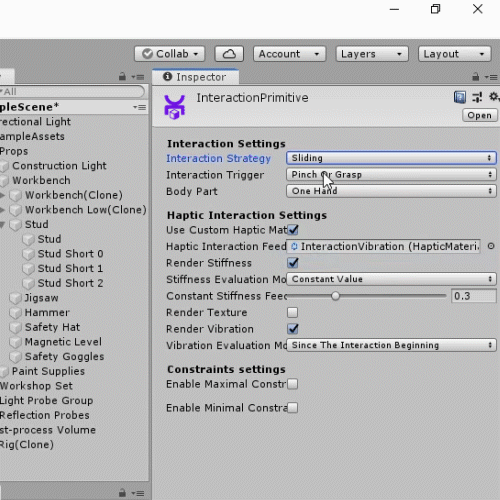Select the Props object in Hierarchy

pyautogui.click(x=14, y=151)
